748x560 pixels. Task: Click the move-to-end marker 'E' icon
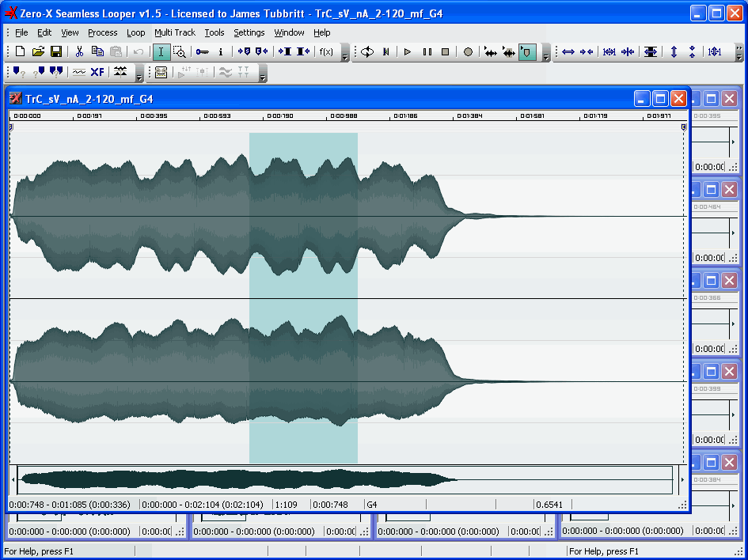point(261,51)
